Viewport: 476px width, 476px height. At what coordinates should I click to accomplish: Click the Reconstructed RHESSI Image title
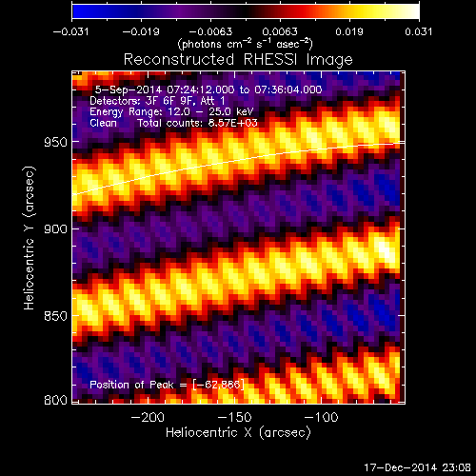point(238,60)
